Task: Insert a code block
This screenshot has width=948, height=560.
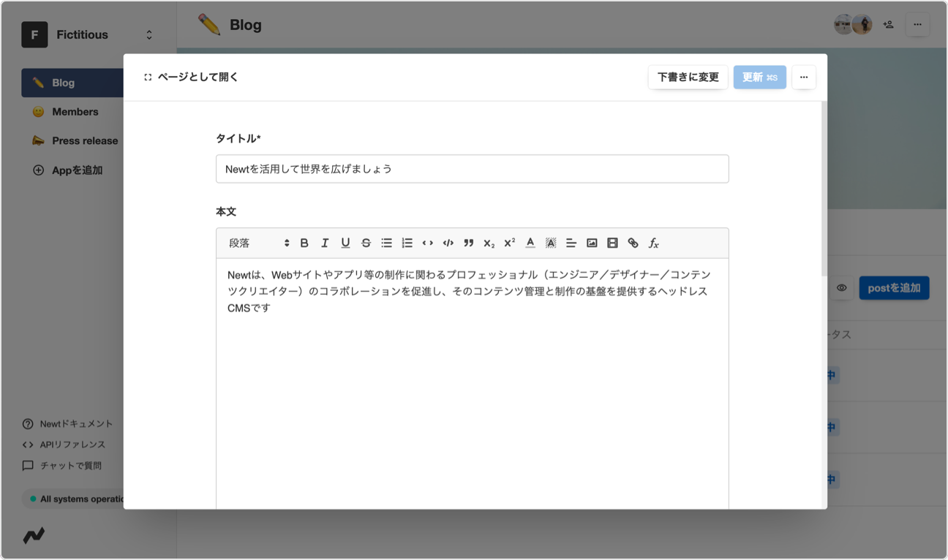Action: pos(448,243)
